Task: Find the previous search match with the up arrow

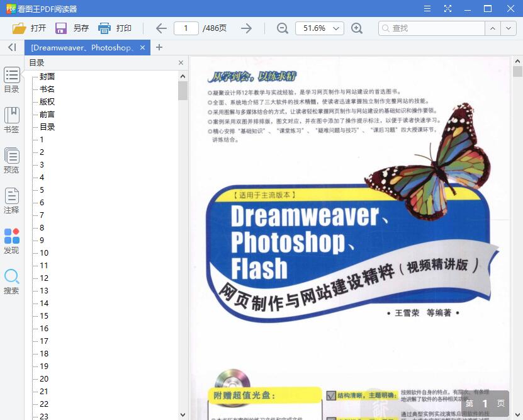Action: pos(493,28)
